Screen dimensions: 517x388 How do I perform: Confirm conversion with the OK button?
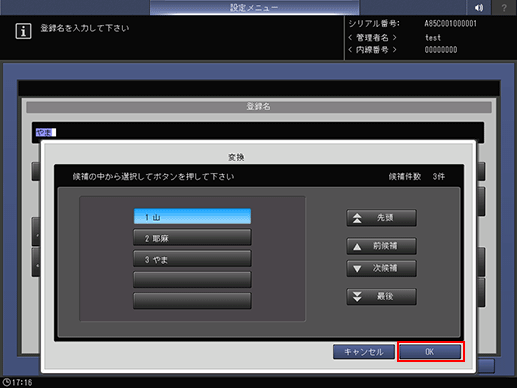[x=430, y=352]
